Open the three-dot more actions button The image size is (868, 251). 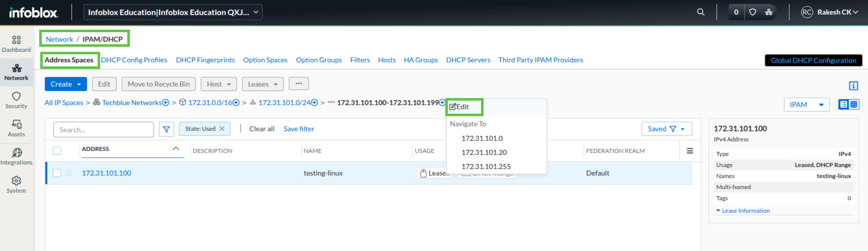[299, 83]
